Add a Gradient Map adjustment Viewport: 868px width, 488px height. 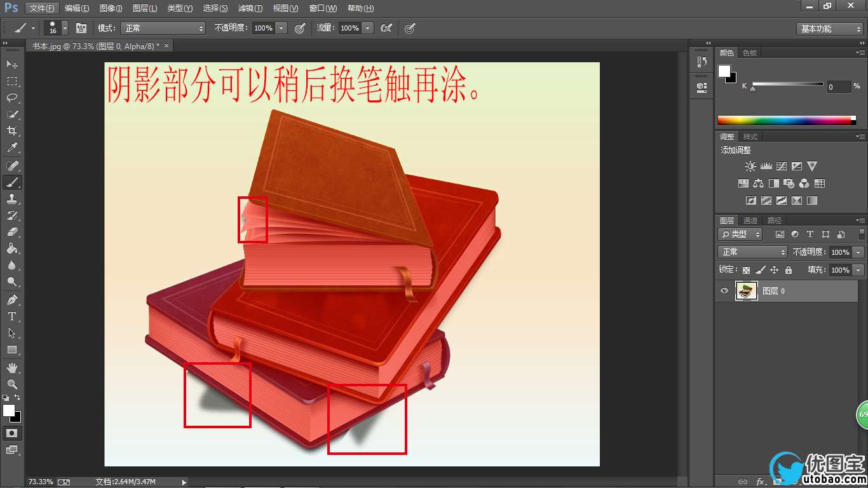(811, 201)
